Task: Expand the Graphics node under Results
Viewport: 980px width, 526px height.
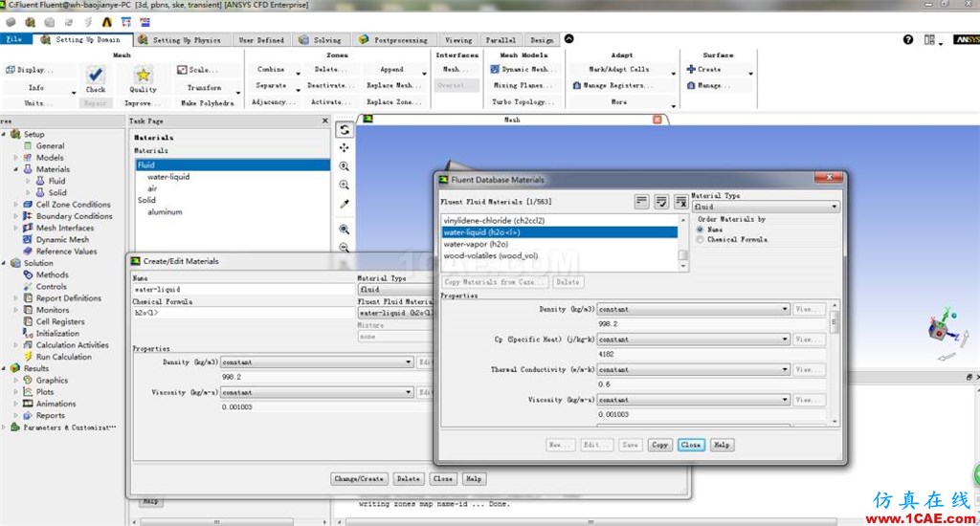Action: pyautogui.click(x=15, y=380)
